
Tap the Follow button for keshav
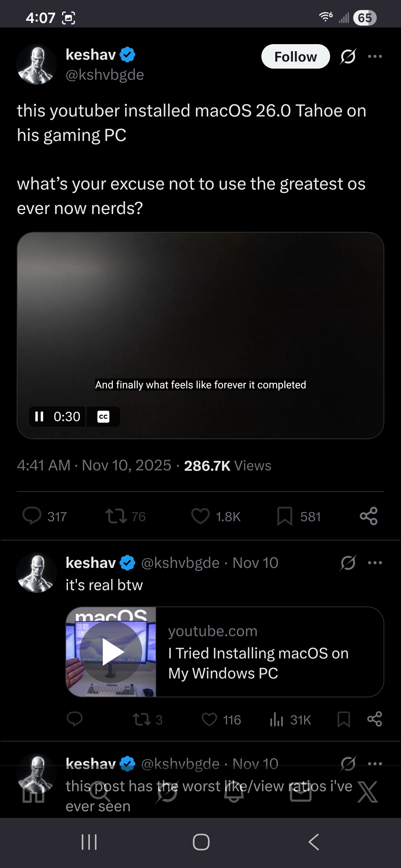point(295,57)
